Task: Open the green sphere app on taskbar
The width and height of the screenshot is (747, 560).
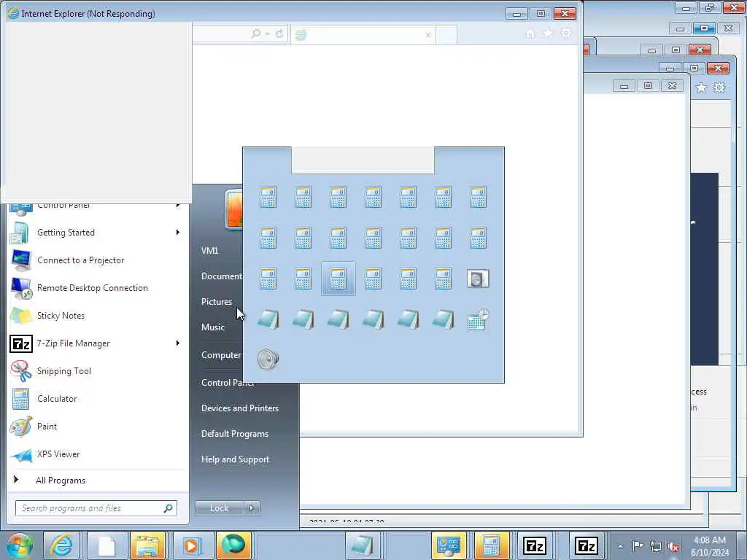Action: (233, 545)
